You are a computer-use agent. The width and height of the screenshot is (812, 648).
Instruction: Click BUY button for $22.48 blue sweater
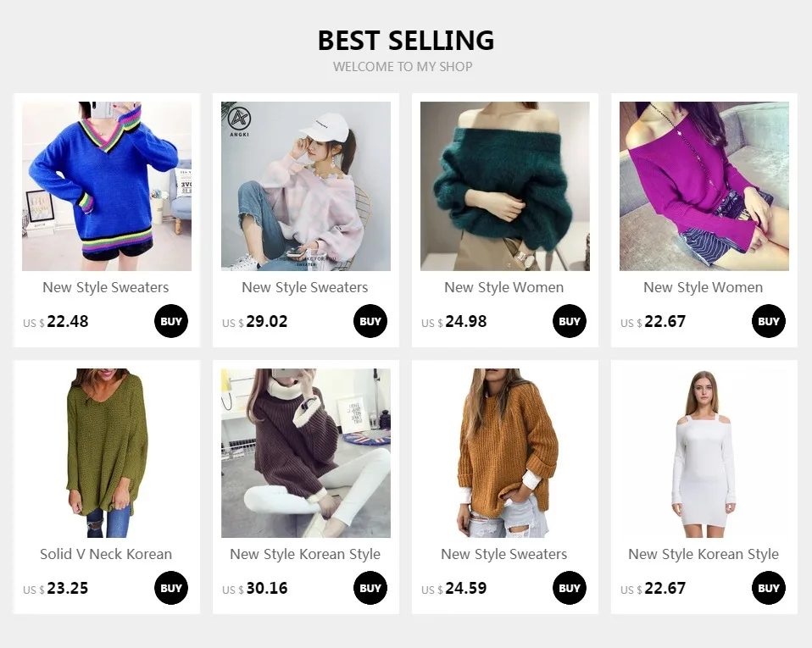click(x=171, y=321)
